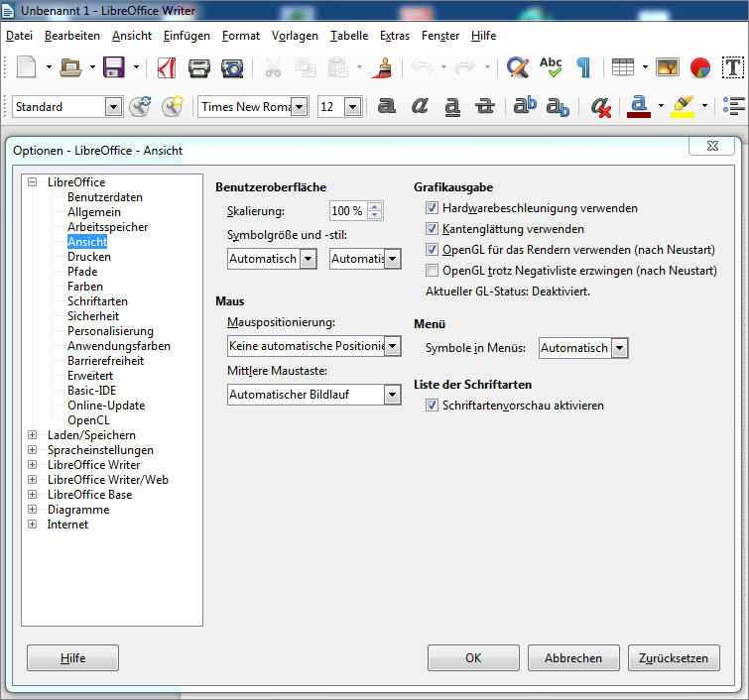Select Anwendungsfarben in the options tree
Viewport: 749px width, 700px height.
pyautogui.click(x=119, y=346)
